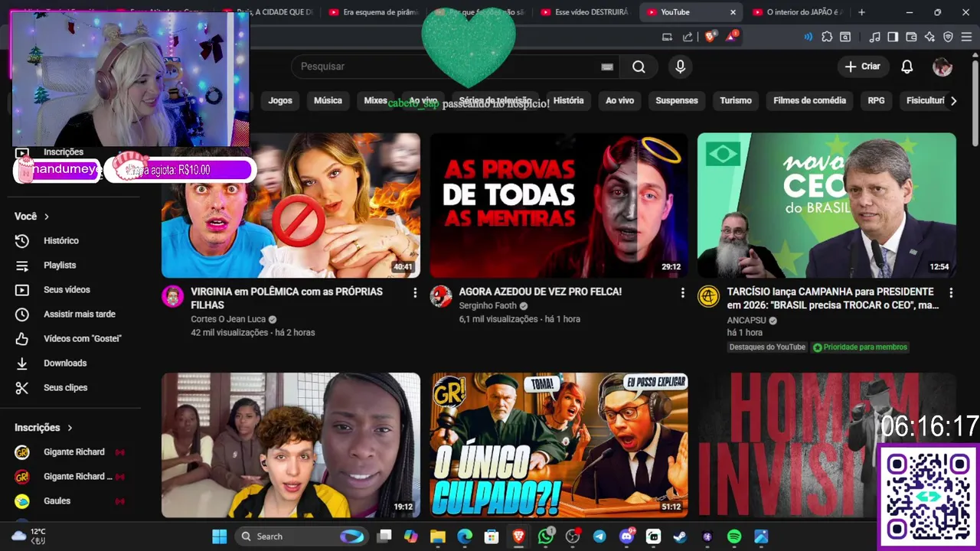The image size is (980, 551).
Task: Open the browser extensions puzzle icon
Action: (x=827, y=37)
